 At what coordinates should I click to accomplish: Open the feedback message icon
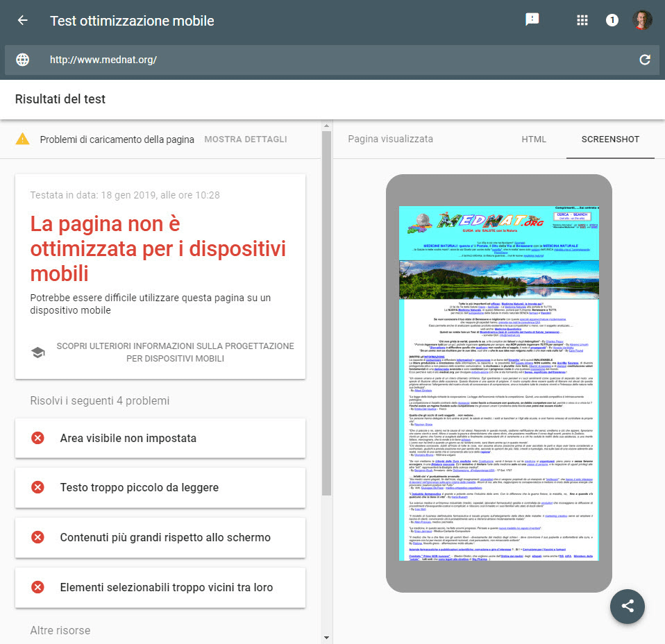click(x=532, y=20)
